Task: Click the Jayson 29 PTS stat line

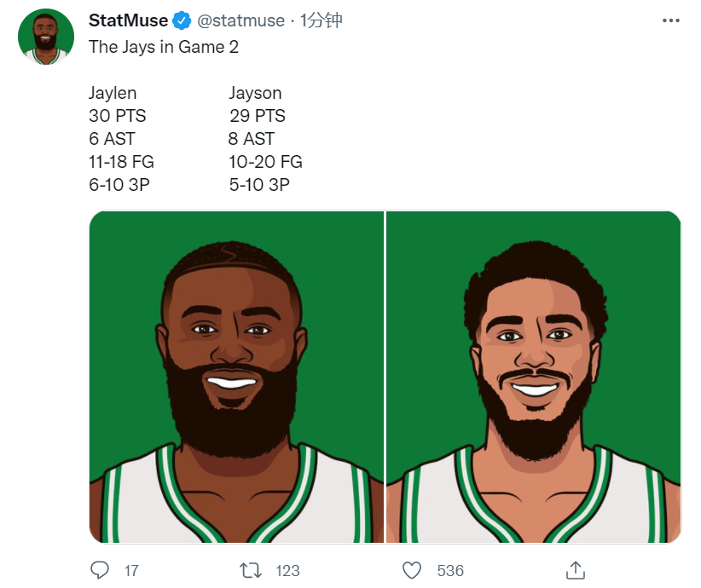Action: [257, 116]
